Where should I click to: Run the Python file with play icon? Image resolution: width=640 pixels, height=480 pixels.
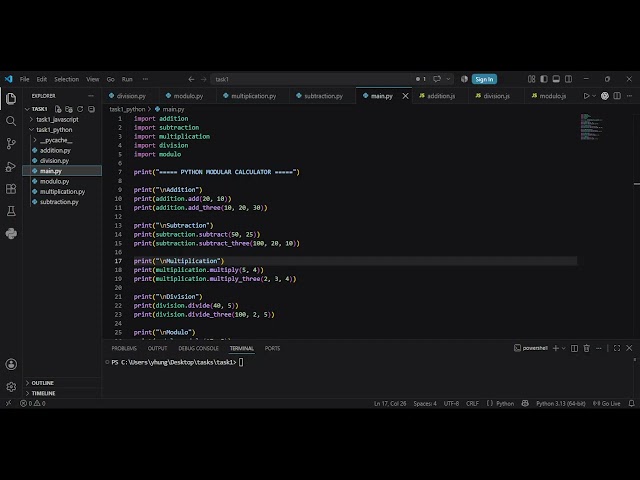(586, 96)
